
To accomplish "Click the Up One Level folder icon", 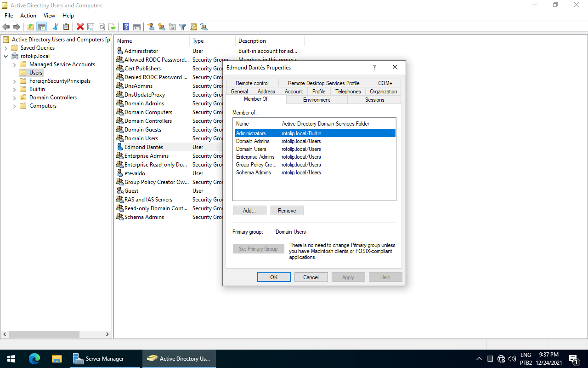I will click(31, 27).
